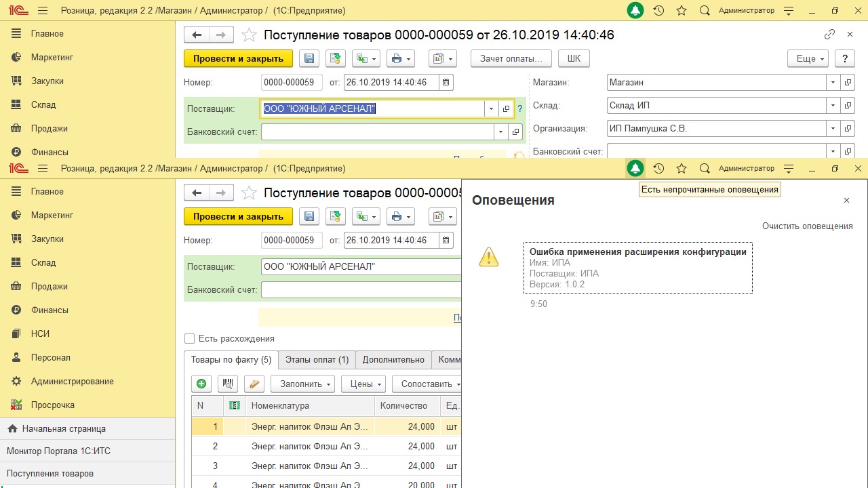Switch to Товары по факту (5) tab
Viewport: 868px width, 488px height.
tap(231, 360)
